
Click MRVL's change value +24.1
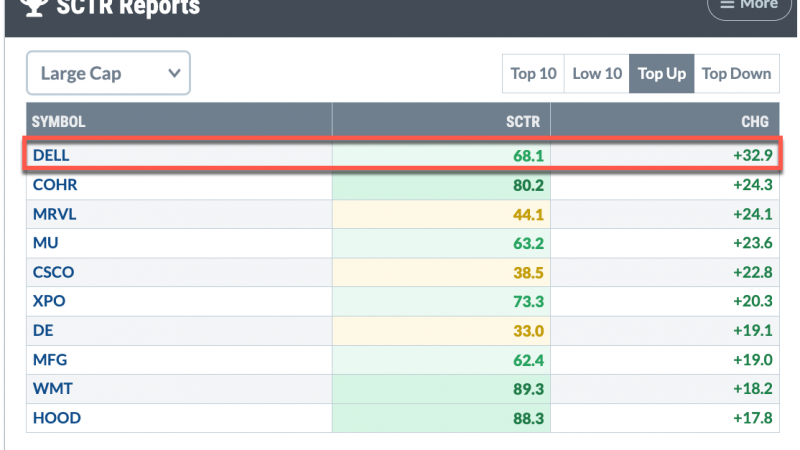(753, 214)
